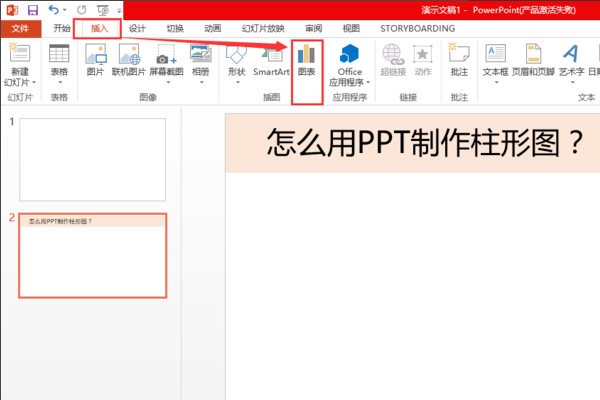Expand the 相册 dropdown arrow
The height and width of the screenshot is (400, 600).
point(202,82)
